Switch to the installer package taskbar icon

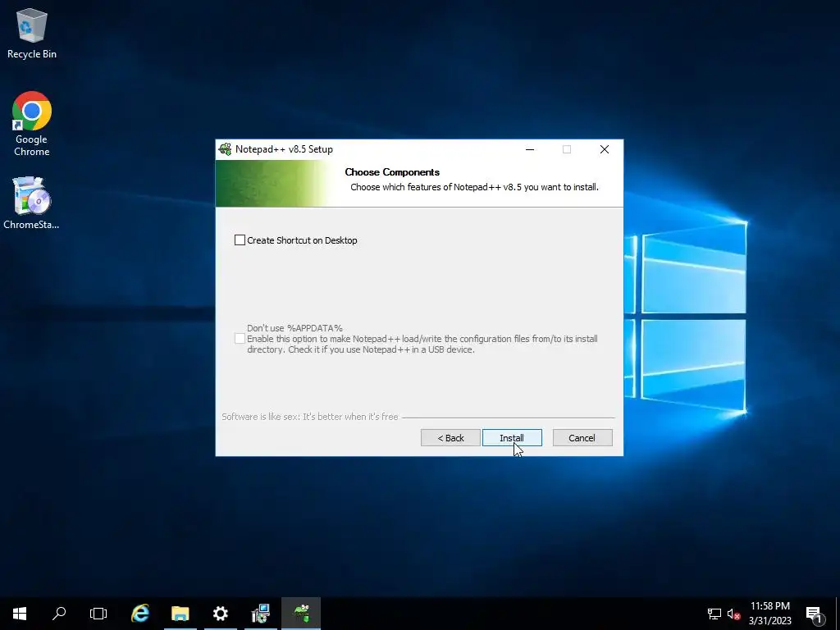260,614
